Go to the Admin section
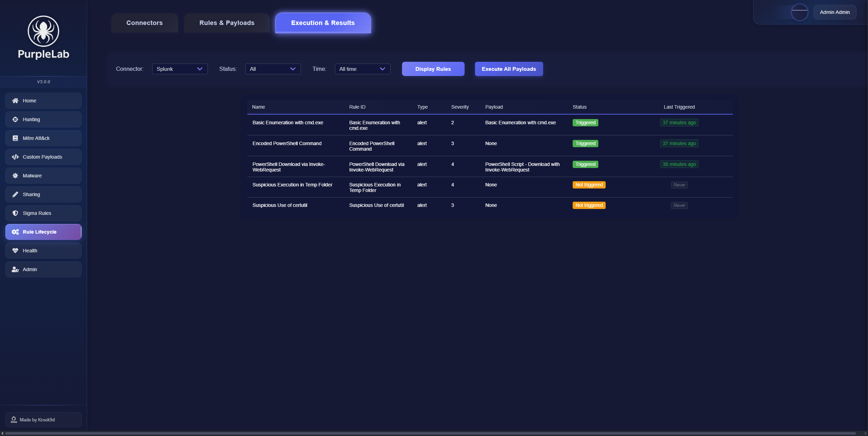This screenshot has height=436, width=868. (x=43, y=269)
